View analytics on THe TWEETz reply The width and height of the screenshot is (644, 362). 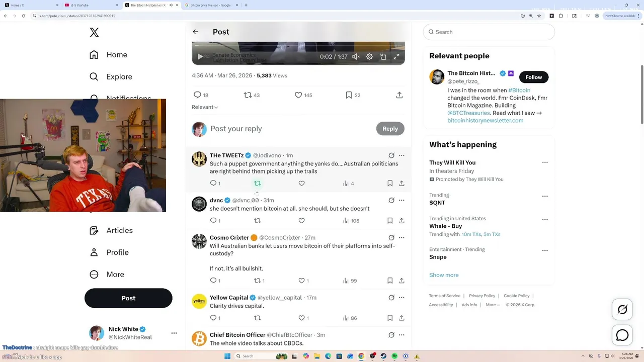click(349, 184)
